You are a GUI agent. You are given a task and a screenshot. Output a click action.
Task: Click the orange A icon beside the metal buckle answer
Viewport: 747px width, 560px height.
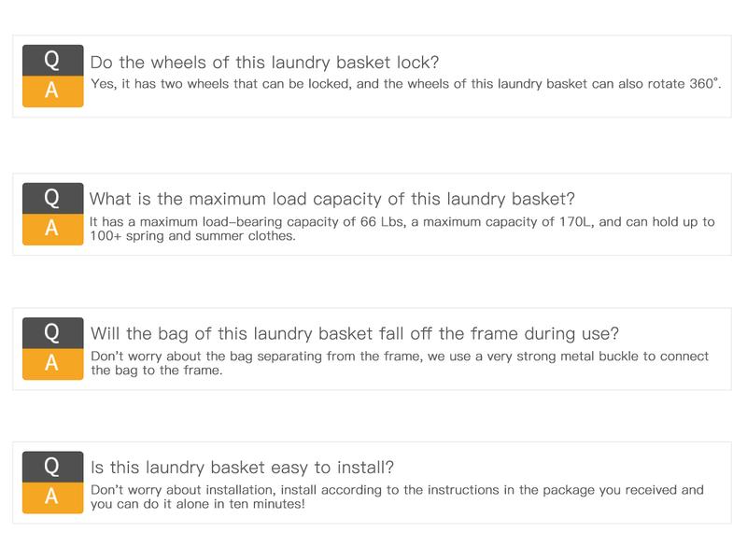[x=52, y=363]
